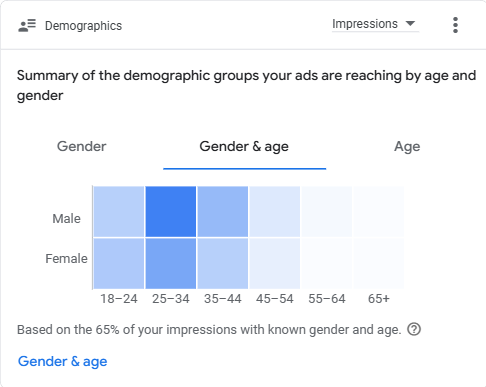The width and height of the screenshot is (486, 387).
Task: Select the Male 45–54 heatmap cell
Action: tap(275, 212)
